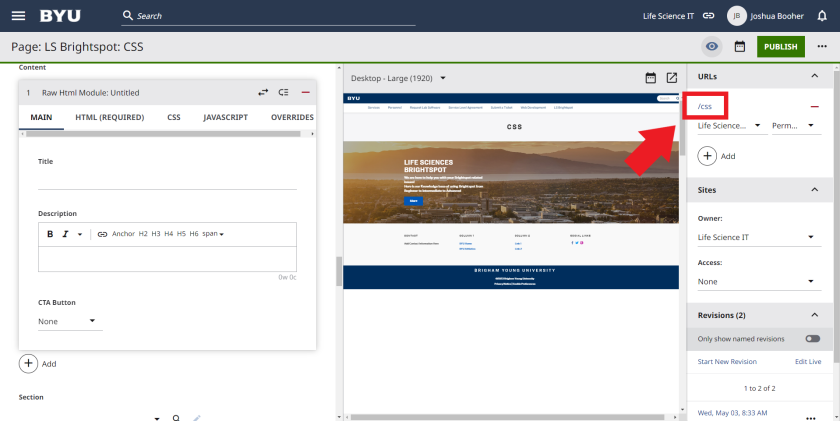Collapse the Revisions (2) section

814,315
